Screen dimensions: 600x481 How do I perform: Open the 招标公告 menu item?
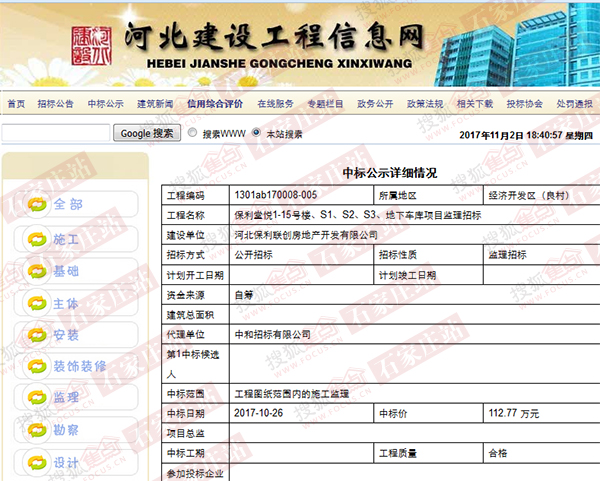(x=55, y=104)
